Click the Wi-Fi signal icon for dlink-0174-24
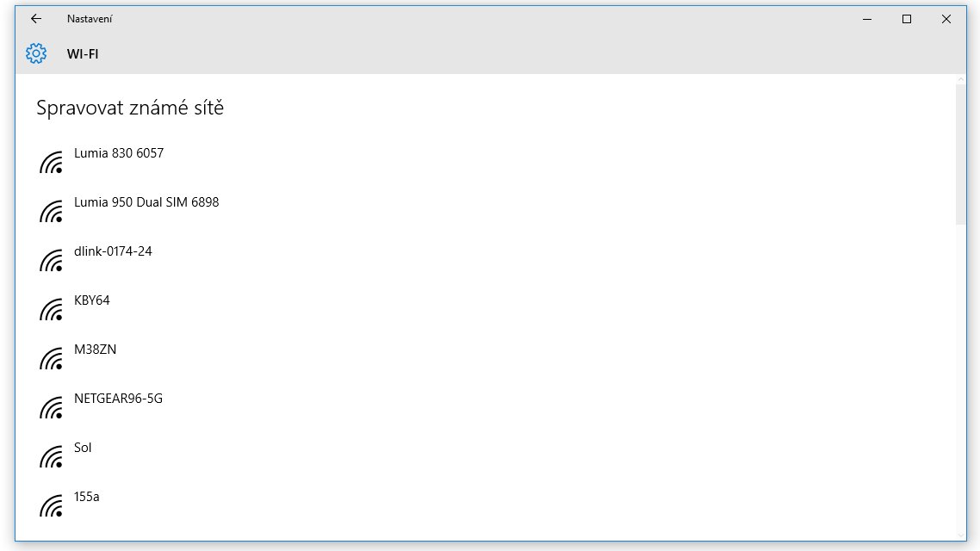Image resolution: width=980 pixels, height=551 pixels. [x=52, y=261]
